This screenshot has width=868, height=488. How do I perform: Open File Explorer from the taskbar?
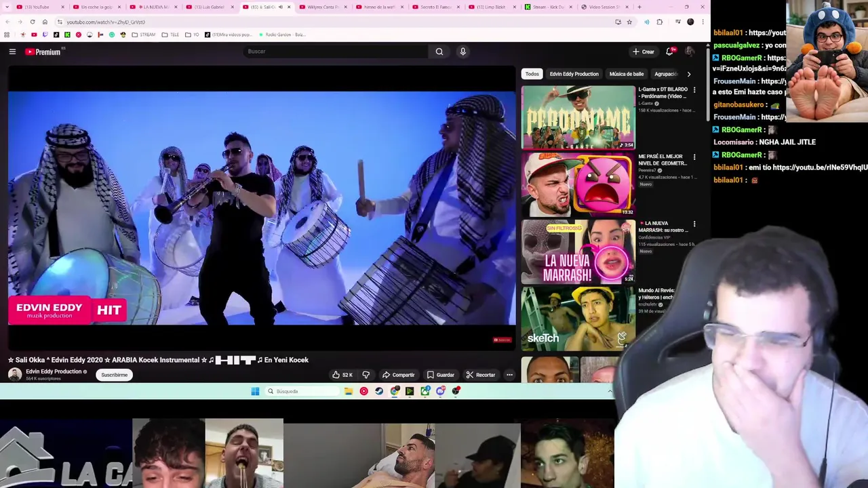348,391
